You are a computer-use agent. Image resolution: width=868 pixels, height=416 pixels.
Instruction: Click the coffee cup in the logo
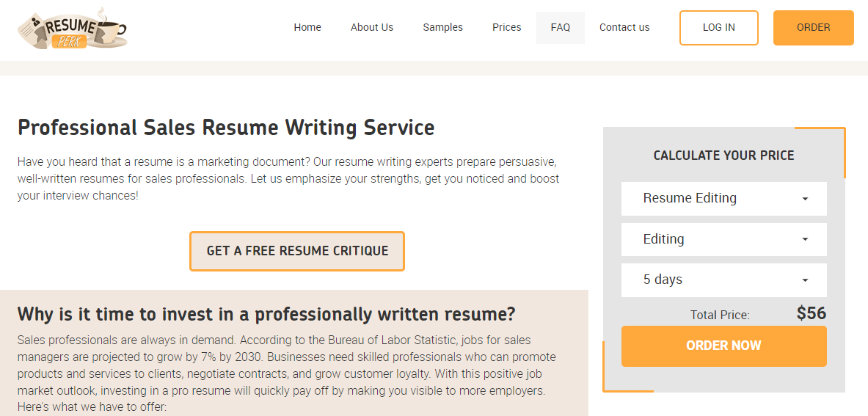click(x=109, y=29)
